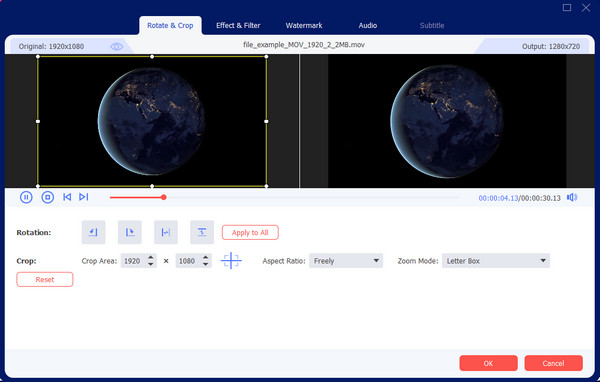Reset the crop settings
Viewport: 600px width, 382px height.
[x=45, y=279]
